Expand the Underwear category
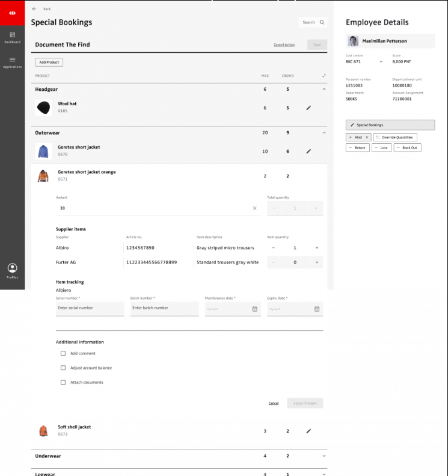The height and width of the screenshot is (476, 448). click(x=324, y=456)
